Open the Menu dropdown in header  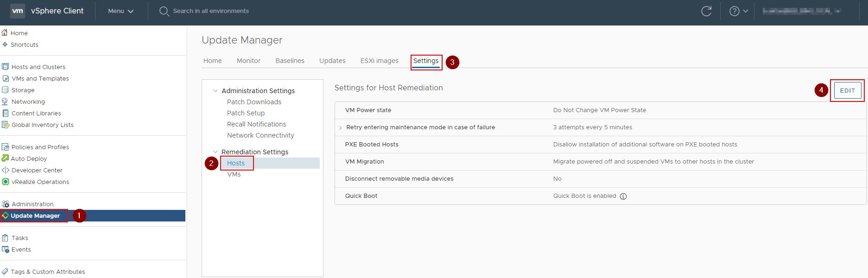pos(120,11)
